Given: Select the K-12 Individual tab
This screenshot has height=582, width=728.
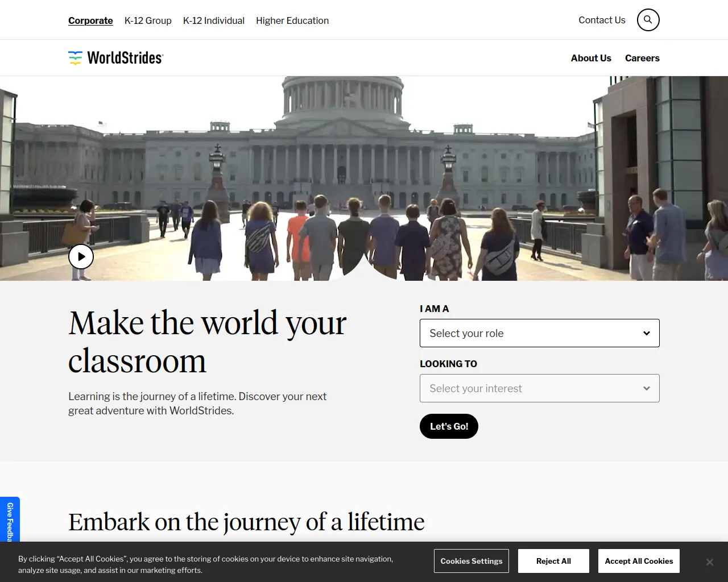Looking at the screenshot, I should pyautogui.click(x=214, y=20).
